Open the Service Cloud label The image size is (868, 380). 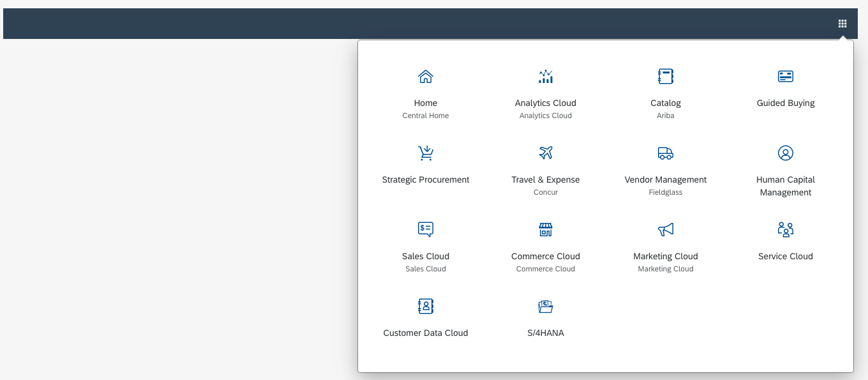[x=786, y=256]
